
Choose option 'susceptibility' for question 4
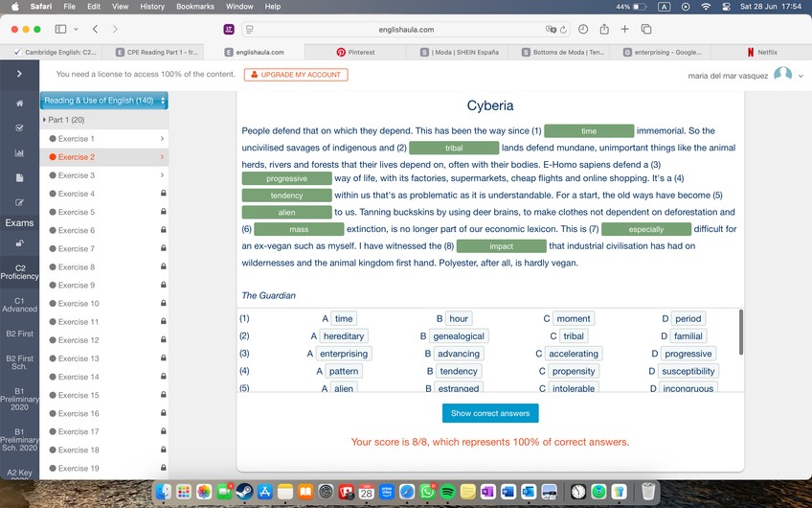pos(688,371)
